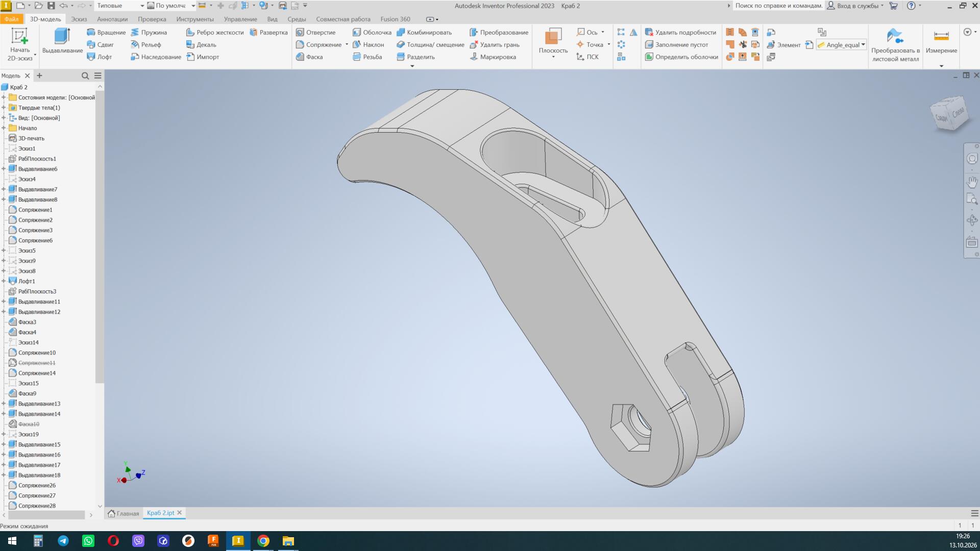The width and height of the screenshot is (980, 551).
Task: Choose the Резьба thread tool
Action: (367, 57)
